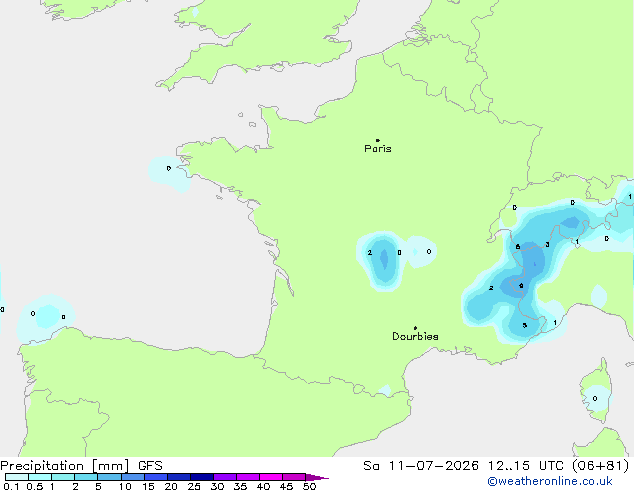Pick the 30–35 mm purple legend swatch
The image size is (634, 490).
pos(225,477)
